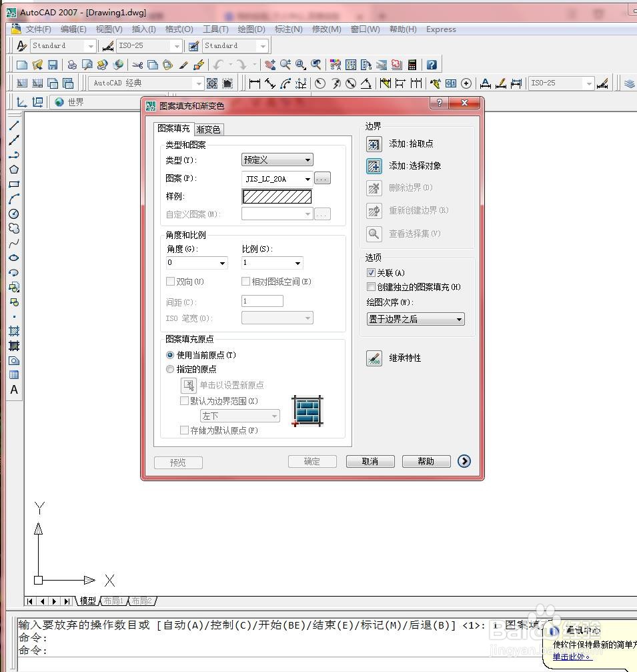The image size is (637, 672).
Task: Switch to the Gradient tab (渐变色)
Action: pos(208,129)
